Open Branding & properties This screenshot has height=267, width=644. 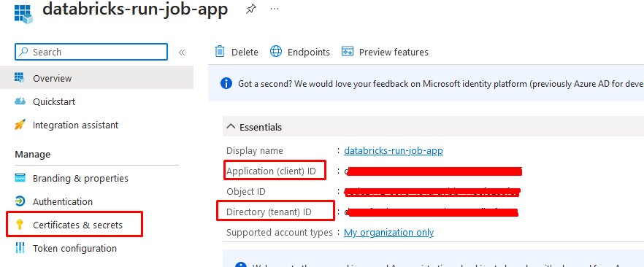click(x=80, y=179)
